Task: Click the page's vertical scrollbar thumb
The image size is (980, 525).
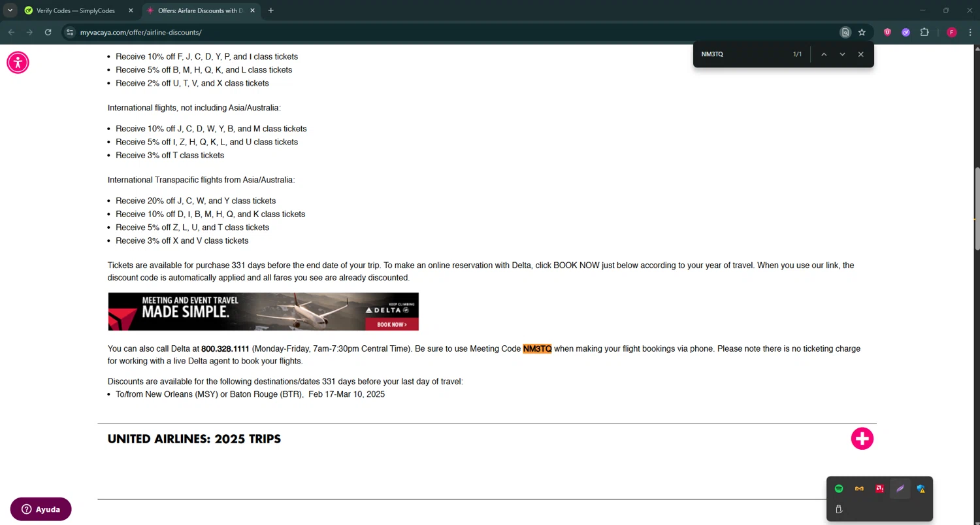Action: (977, 209)
